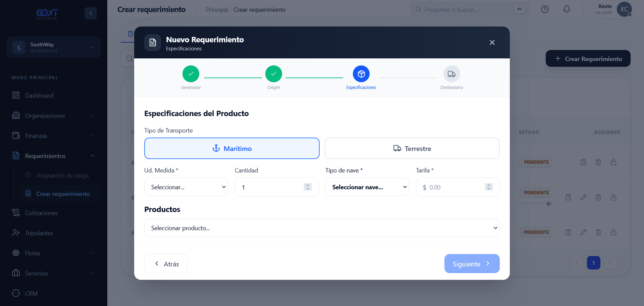Click pencil edit icon in second PENDIENTE row
This screenshot has height=306, width=644.
click(583, 197)
